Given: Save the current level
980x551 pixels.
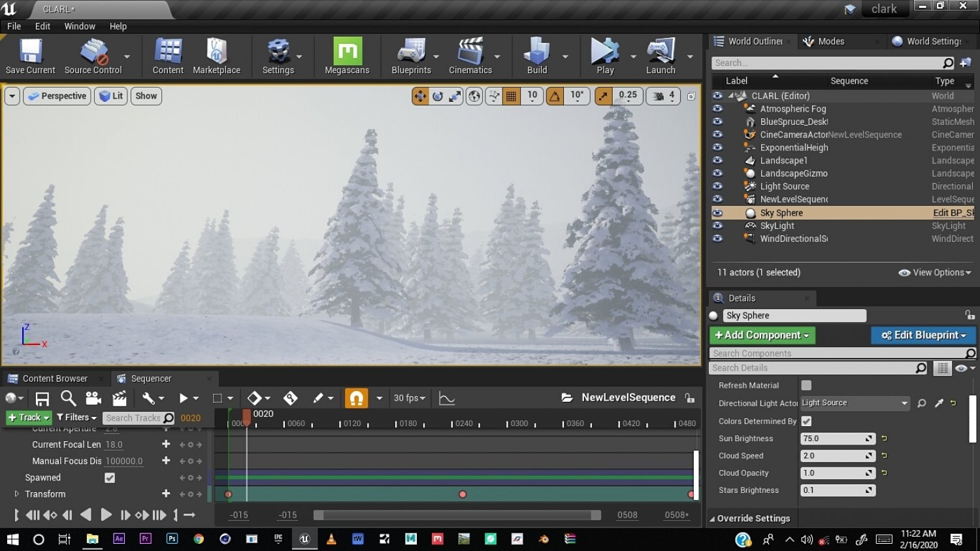Looking at the screenshot, I should pyautogui.click(x=30, y=56).
